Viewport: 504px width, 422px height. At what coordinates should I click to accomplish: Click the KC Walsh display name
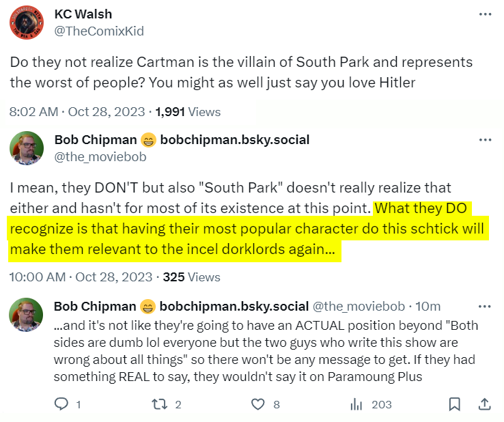(x=83, y=14)
